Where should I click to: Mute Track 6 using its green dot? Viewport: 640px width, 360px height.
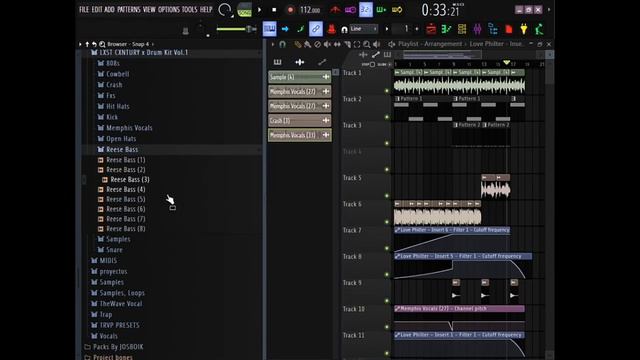[x=387, y=222]
